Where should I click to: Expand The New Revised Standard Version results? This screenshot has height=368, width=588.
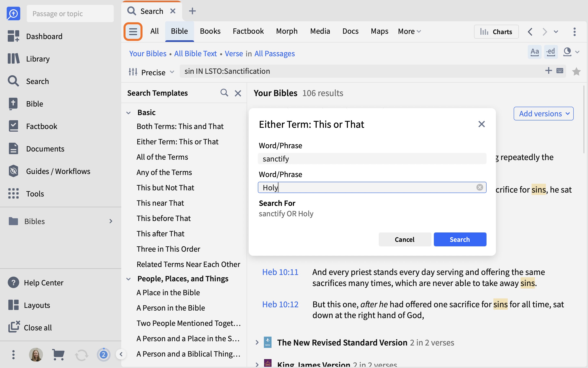click(x=257, y=342)
